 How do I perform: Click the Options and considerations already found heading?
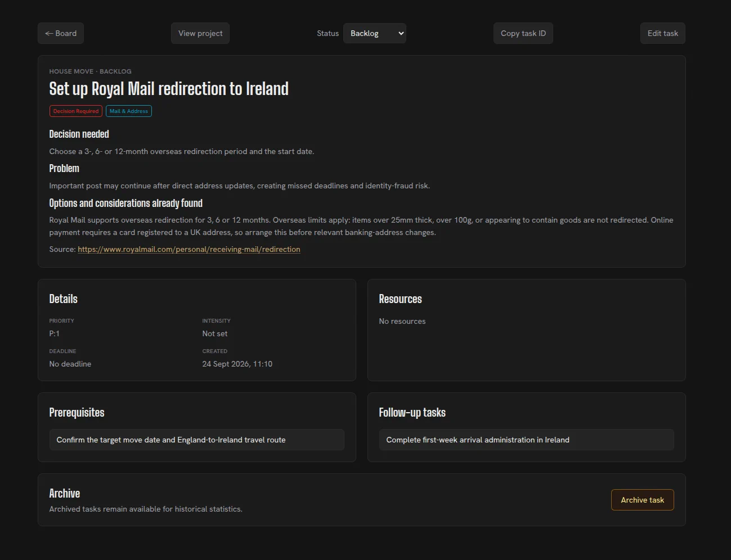point(126,203)
